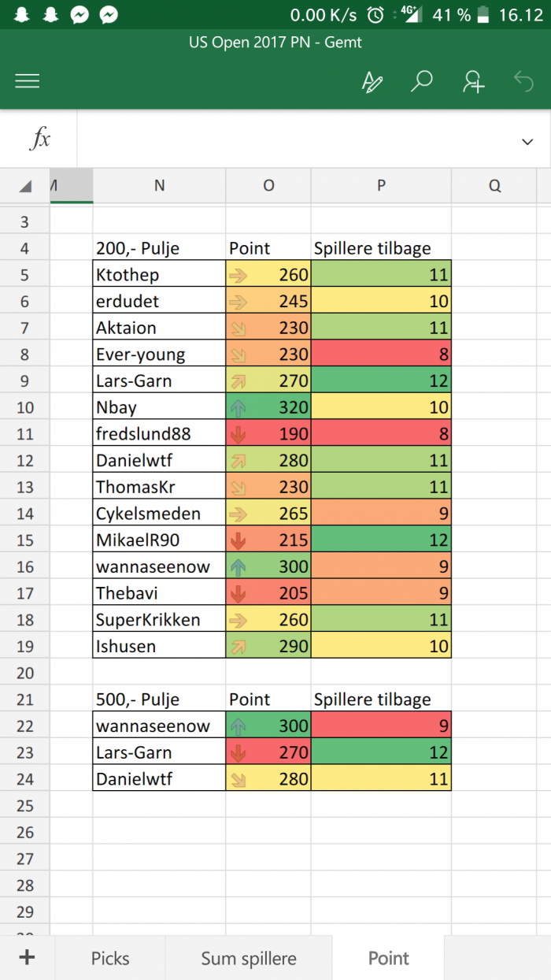Tap the fx function icon

39,139
